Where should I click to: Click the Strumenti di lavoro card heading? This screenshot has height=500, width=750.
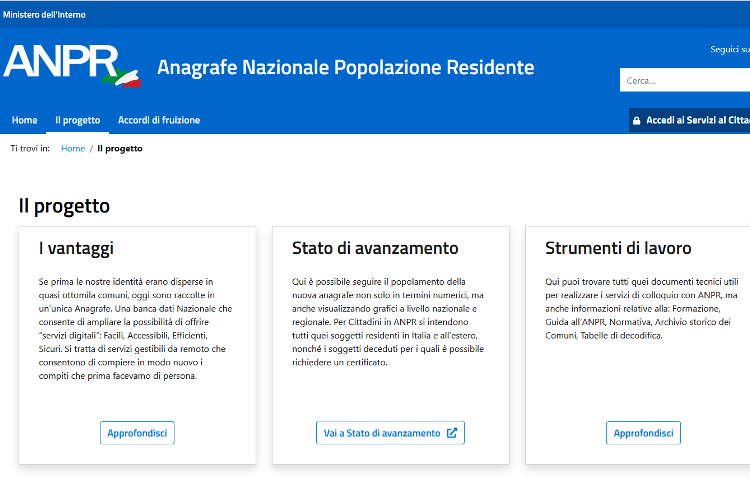point(618,248)
